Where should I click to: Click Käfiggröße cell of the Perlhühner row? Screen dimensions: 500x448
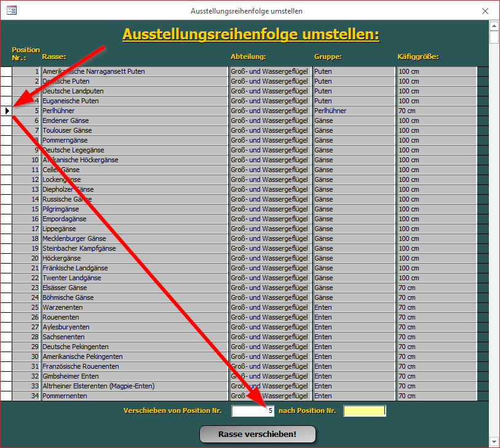pos(436,111)
